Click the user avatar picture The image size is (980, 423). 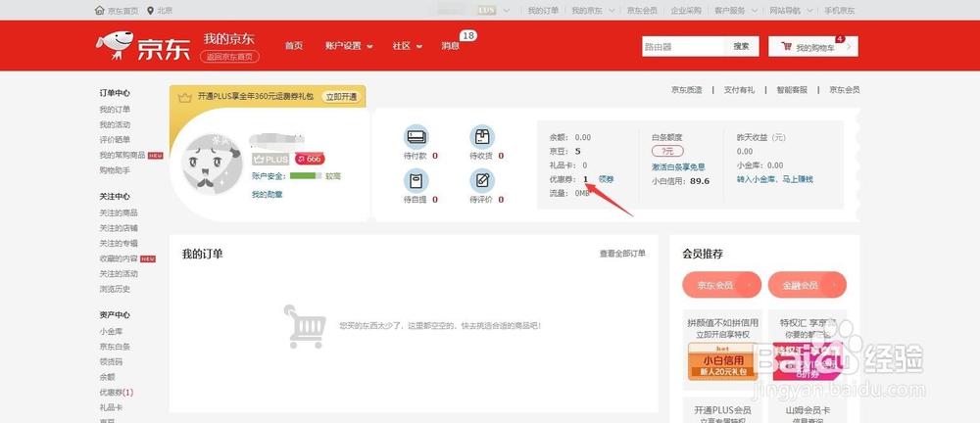click(x=212, y=164)
